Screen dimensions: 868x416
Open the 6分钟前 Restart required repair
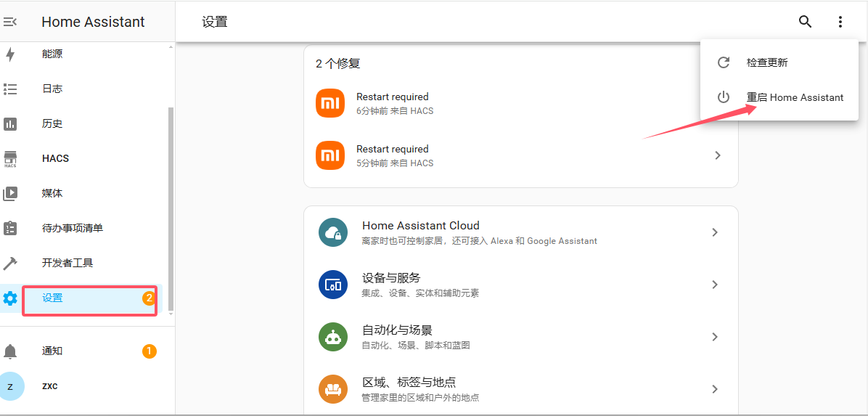click(521, 104)
